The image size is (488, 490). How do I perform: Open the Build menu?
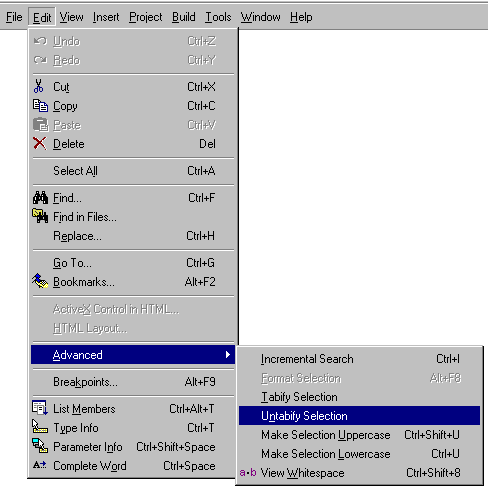184,17
